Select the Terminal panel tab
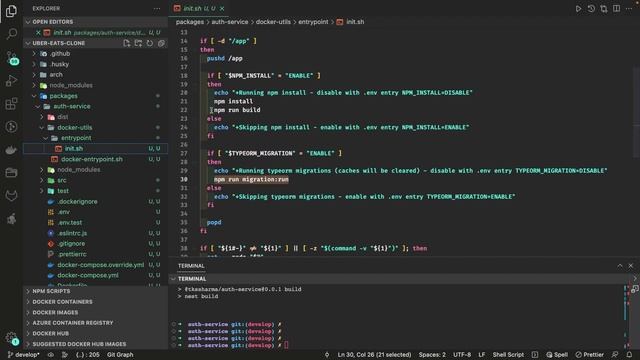The height and width of the screenshot is (360, 640). coord(191,266)
